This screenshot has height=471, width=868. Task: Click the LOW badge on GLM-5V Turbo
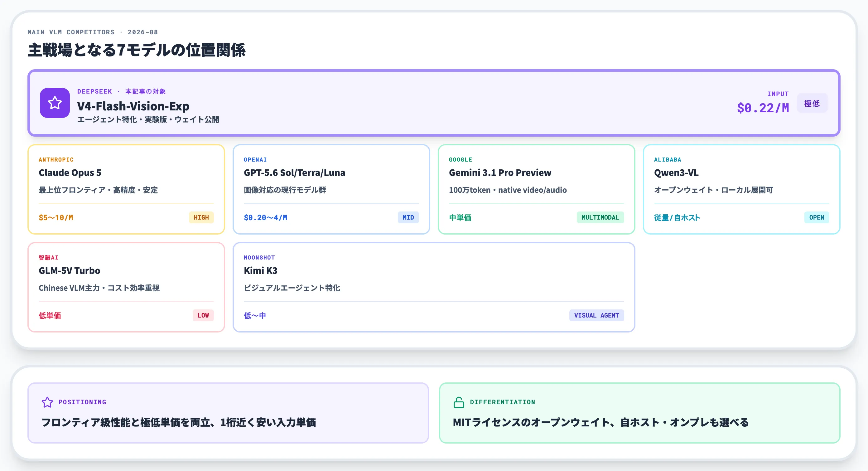(x=203, y=315)
